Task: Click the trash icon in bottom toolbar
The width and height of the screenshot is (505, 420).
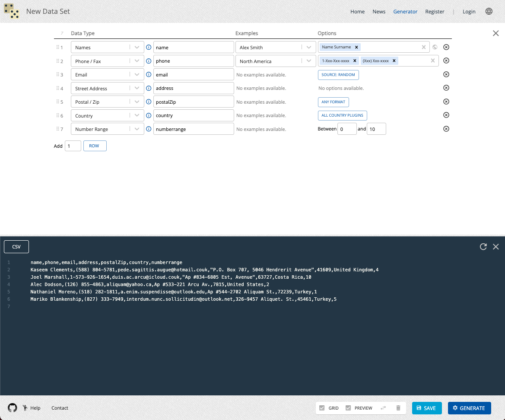Action: pos(398,408)
